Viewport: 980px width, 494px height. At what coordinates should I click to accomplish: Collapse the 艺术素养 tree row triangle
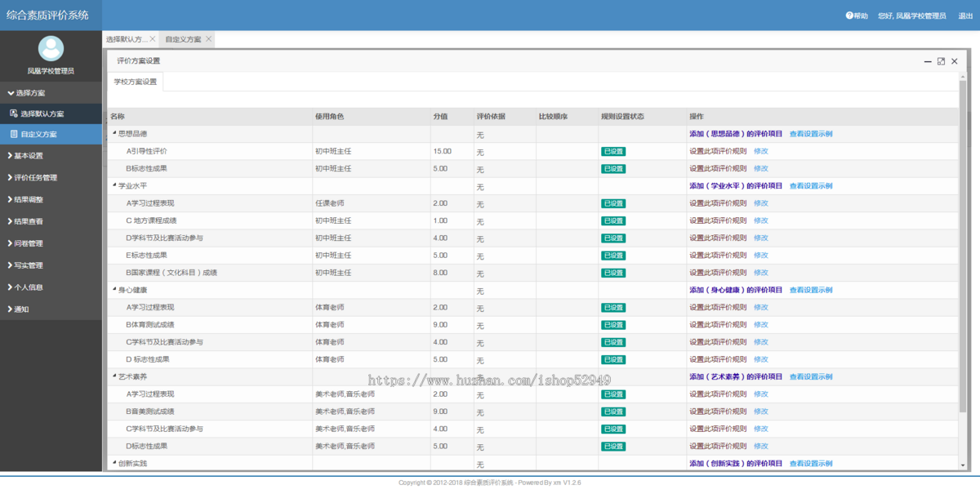tap(114, 376)
